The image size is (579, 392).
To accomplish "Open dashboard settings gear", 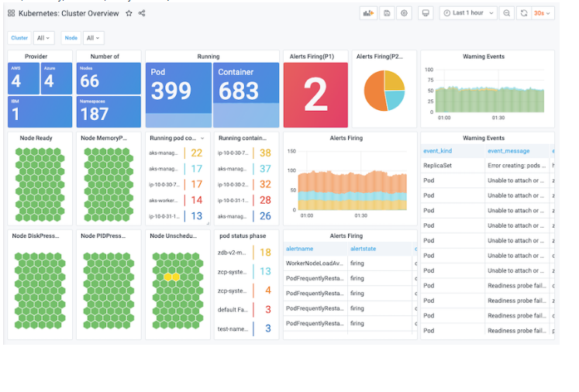I will point(405,13).
